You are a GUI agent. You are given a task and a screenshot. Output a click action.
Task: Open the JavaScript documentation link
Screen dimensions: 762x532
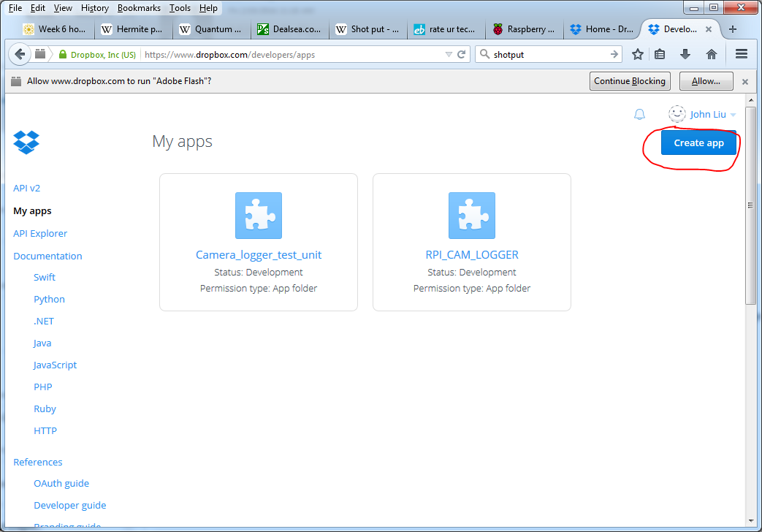(x=55, y=365)
